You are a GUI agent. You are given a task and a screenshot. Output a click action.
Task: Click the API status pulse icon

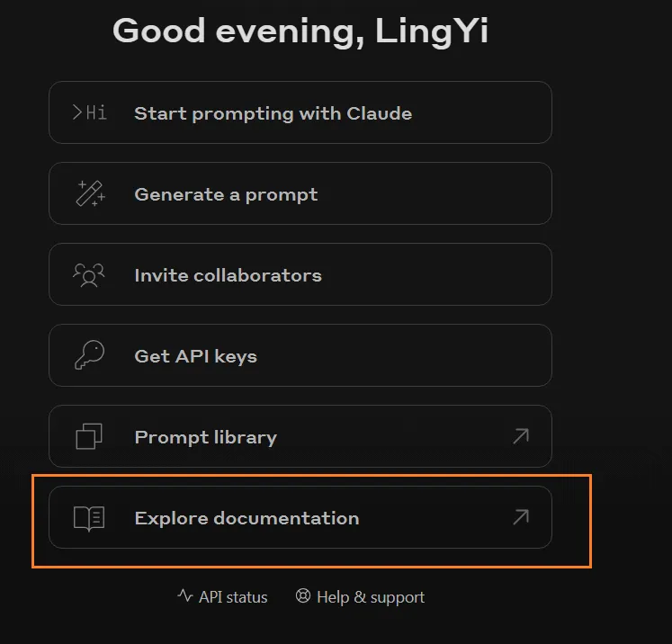[185, 596]
